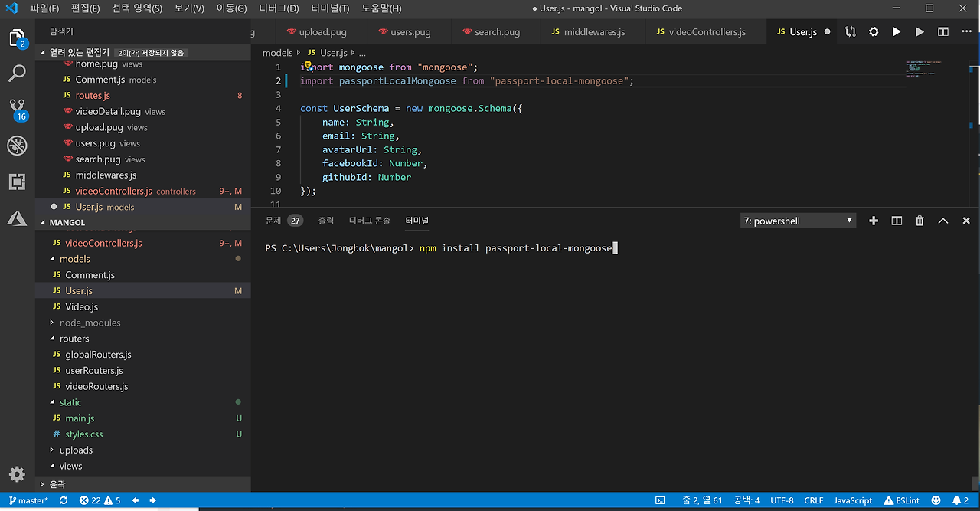The width and height of the screenshot is (980, 511).
Task: Open the Azure view in activity bar
Action: click(17, 218)
